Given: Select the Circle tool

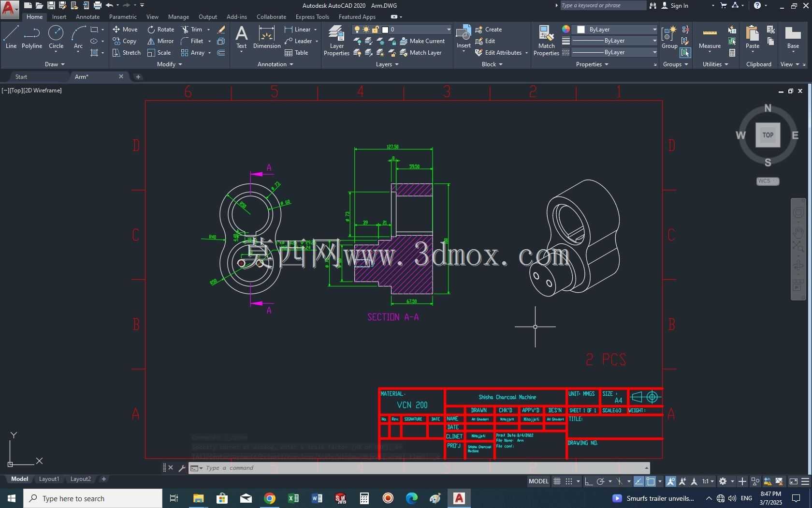Looking at the screenshot, I should [56, 37].
